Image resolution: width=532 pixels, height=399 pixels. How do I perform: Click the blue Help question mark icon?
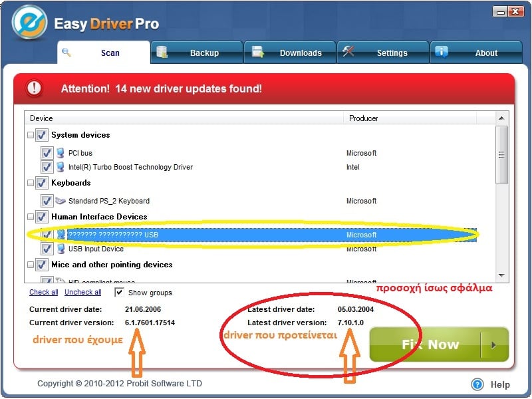477,384
